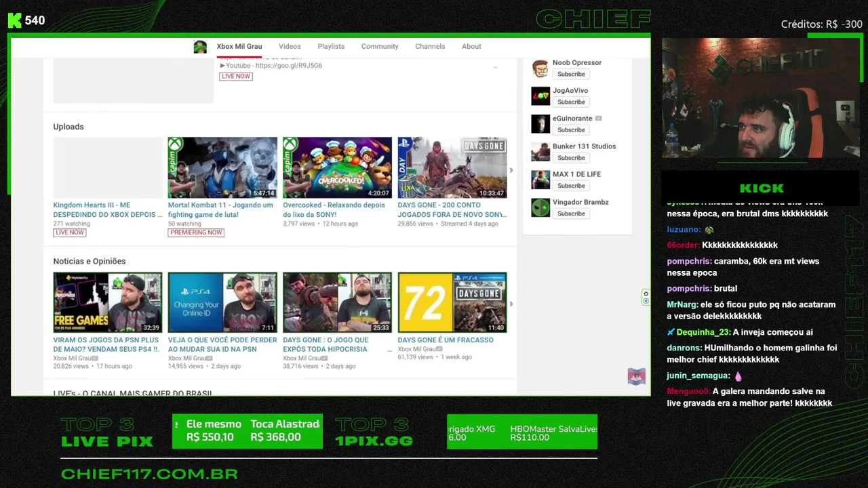The height and width of the screenshot is (488, 868).
Task: Click the Kick chat header
Action: coord(762,188)
